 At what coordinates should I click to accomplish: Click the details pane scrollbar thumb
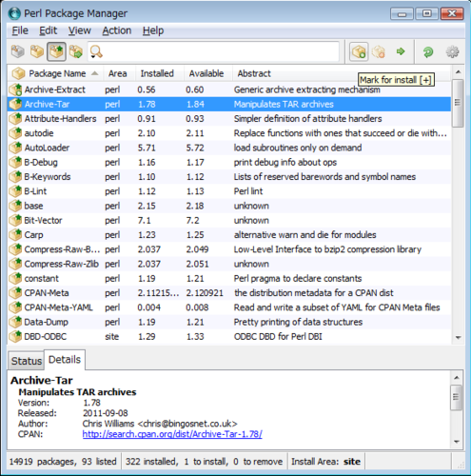tap(456, 397)
